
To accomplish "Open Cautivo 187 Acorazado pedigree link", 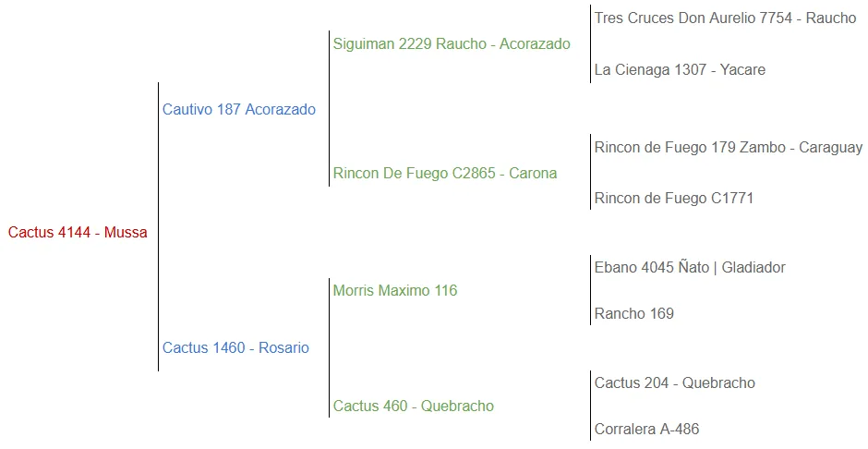I will pyautogui.click(x=238, y=110).
